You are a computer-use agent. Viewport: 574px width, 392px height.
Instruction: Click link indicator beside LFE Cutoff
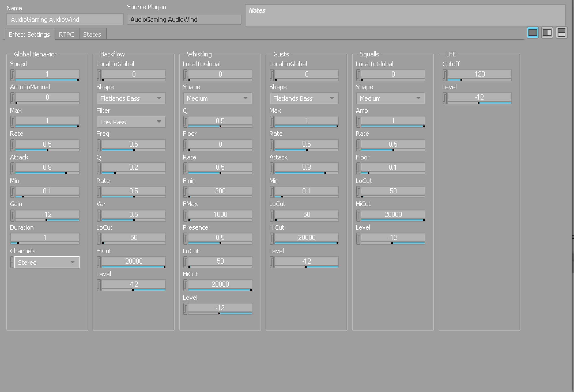point(445,75)
